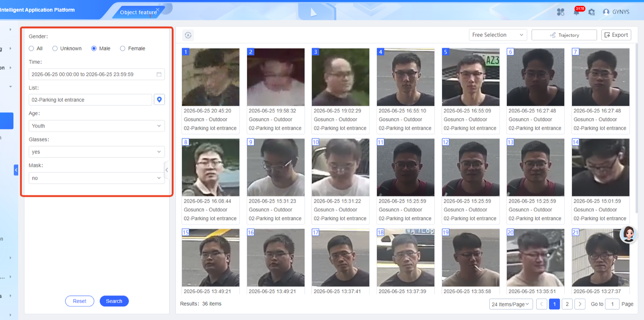Go to results page 2
Viewport: 644px width, 320px height.
(567, 304)
